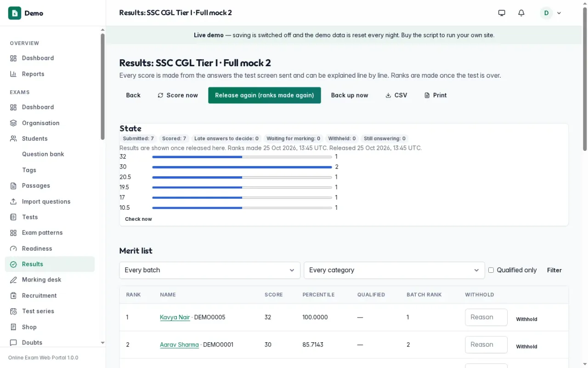588x368 pixels.
Task: Click the Marking desk pencil icon
Action: pos(13,280)
